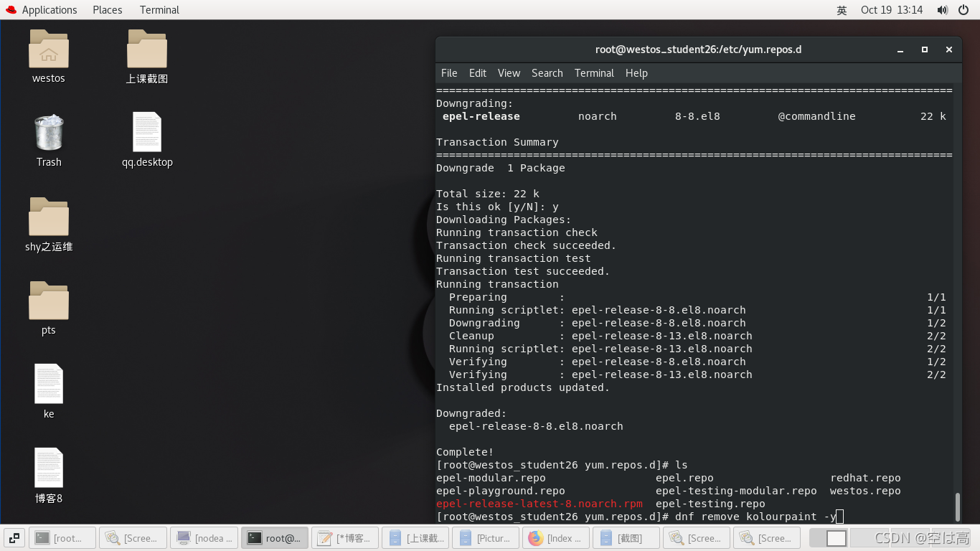Click the epel-modular.repo file name
This screenshot has width=980, height=551.
[491, 478]
